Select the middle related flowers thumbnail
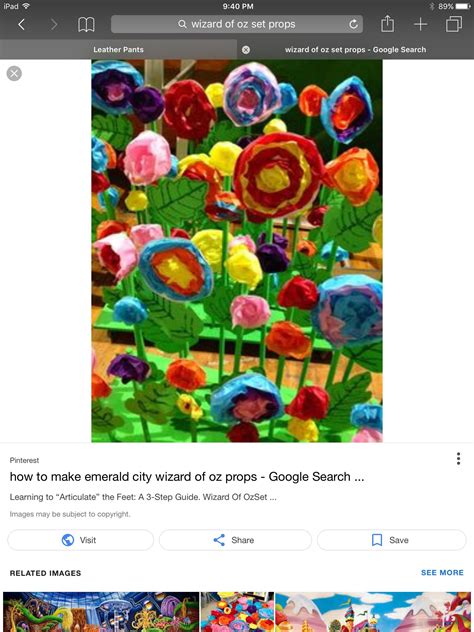The height and width of the screenshot is (632, 474). pyautogui.click(x=237, y=612)
